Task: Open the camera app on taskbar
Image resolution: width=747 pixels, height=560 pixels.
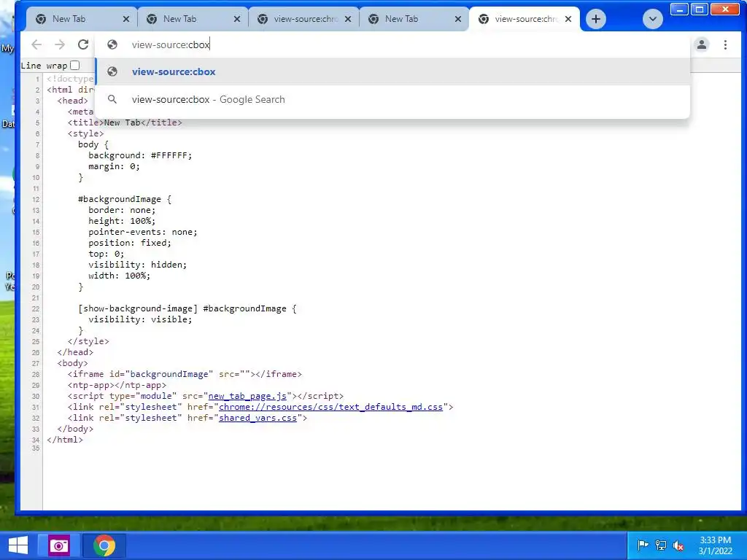Action: (x=59, y=545)
